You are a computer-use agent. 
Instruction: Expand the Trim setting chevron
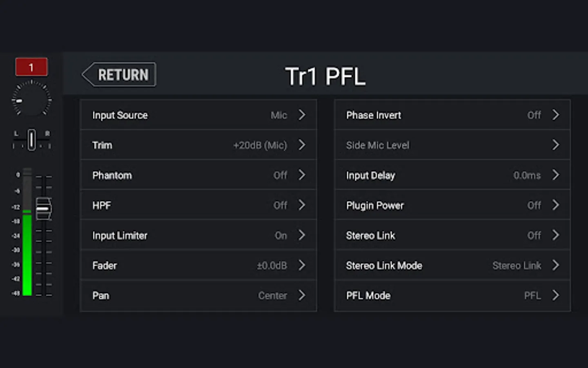302,145
